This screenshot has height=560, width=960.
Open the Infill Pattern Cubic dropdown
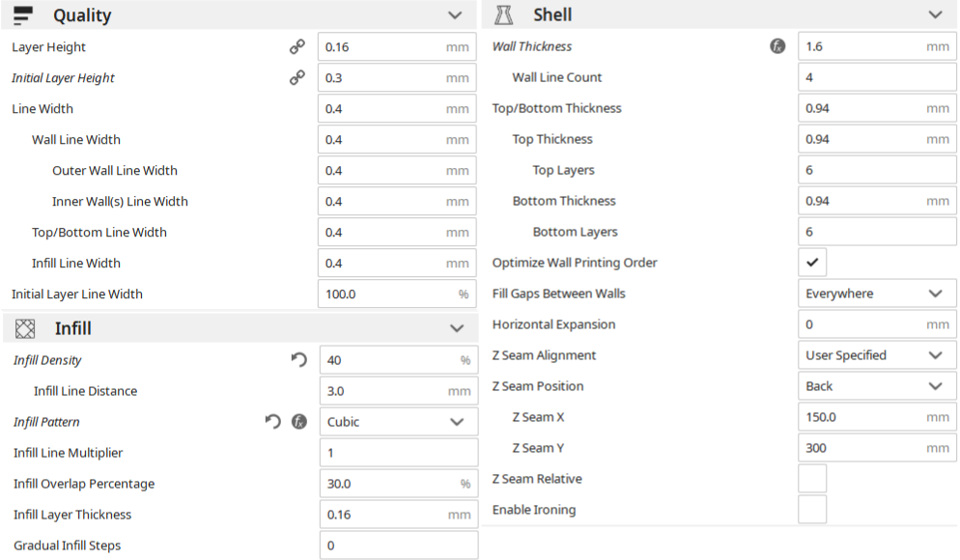[399, 422]
